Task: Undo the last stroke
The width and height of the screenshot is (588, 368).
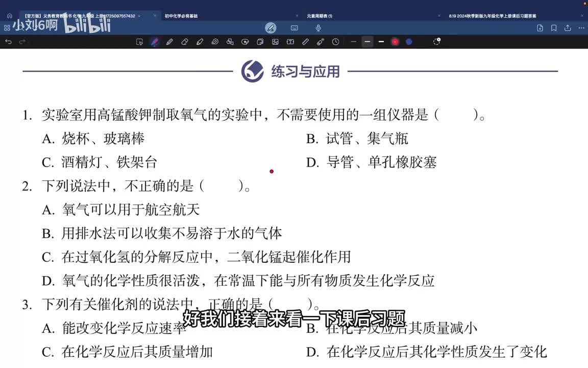Action: [8, 42]
